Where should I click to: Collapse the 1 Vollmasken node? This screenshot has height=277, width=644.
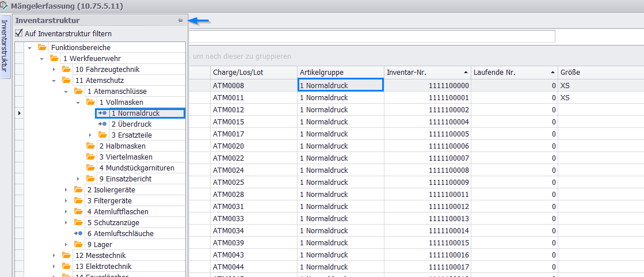(78, 103)
